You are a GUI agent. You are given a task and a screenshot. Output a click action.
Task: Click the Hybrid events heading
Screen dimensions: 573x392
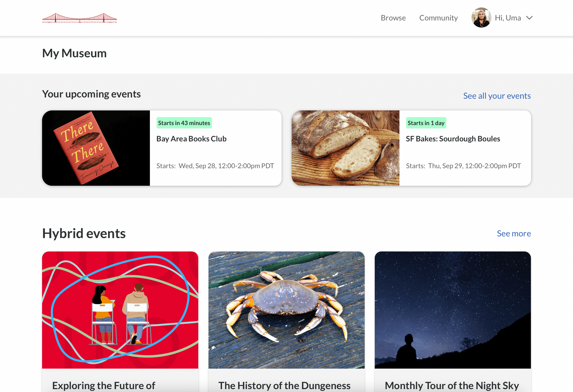point(84,233)
